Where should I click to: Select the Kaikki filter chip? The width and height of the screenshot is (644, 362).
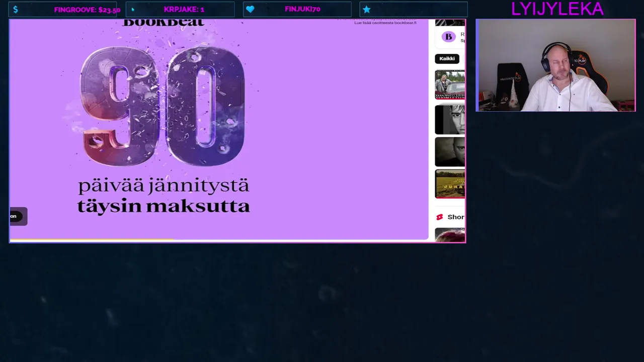447,59
